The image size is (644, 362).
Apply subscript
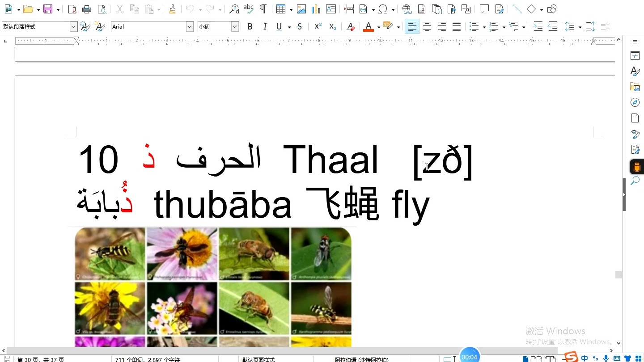(333, 27)
